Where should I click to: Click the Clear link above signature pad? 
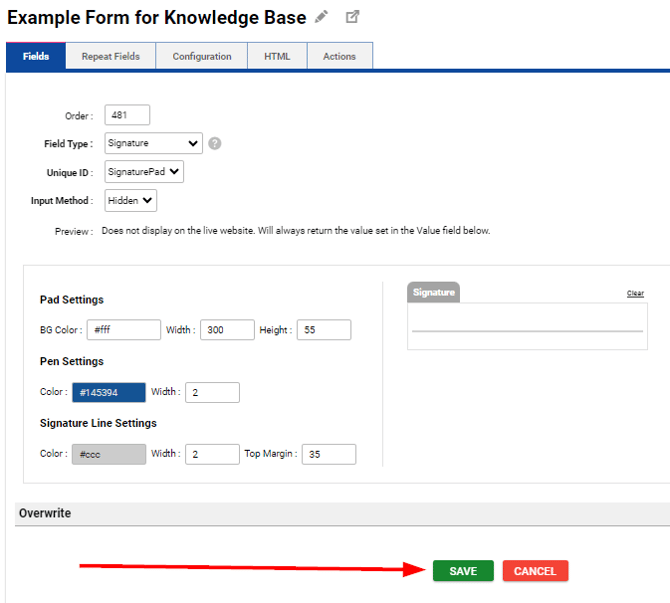pos(635,293)
